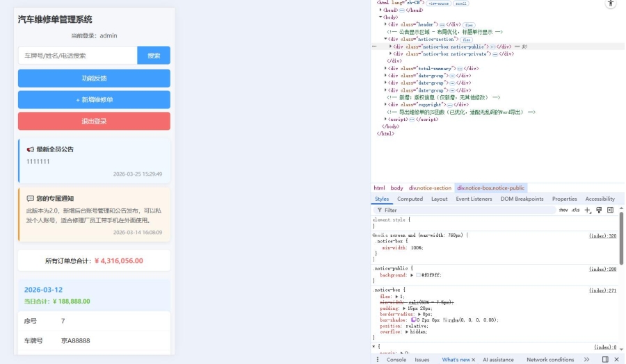This screenshot has width=626, height=364.
Task: Toggle the .cls class editor
Action: [575, 210]
